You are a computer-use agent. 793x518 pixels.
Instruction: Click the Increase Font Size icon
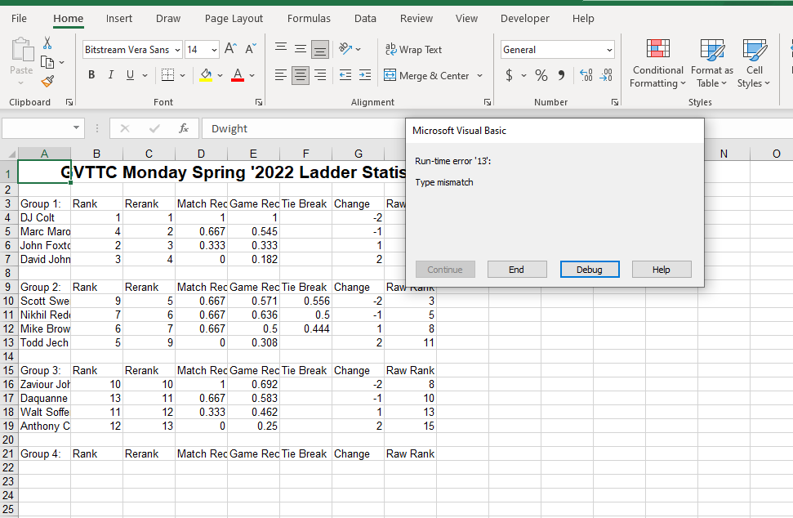pyautogui.click(x=231, y=49)
